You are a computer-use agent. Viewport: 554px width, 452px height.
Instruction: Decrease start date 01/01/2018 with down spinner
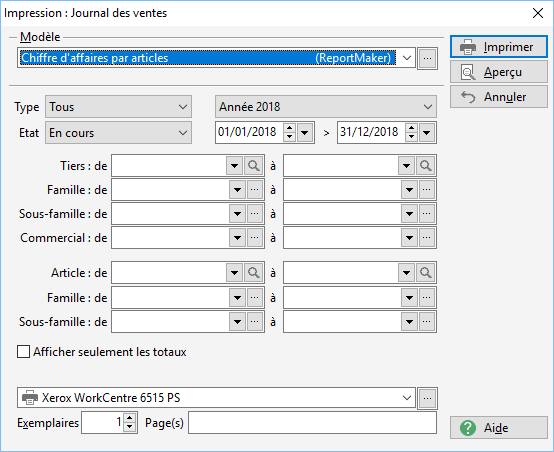[x=290, y=137]
